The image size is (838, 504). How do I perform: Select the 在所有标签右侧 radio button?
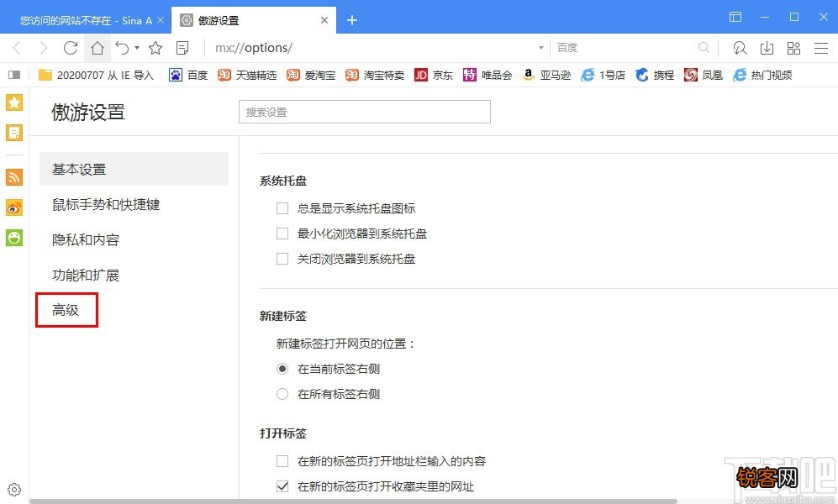tap(282, 393)
